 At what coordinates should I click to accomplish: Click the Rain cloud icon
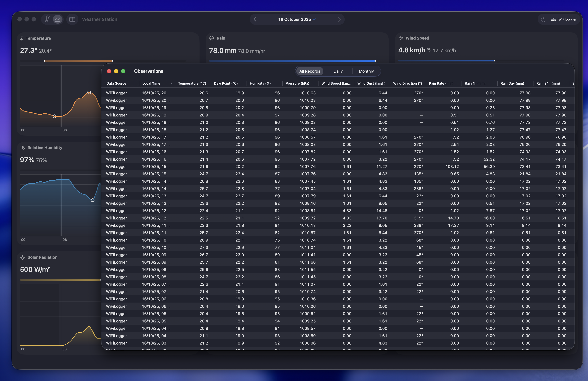[211, 38]
